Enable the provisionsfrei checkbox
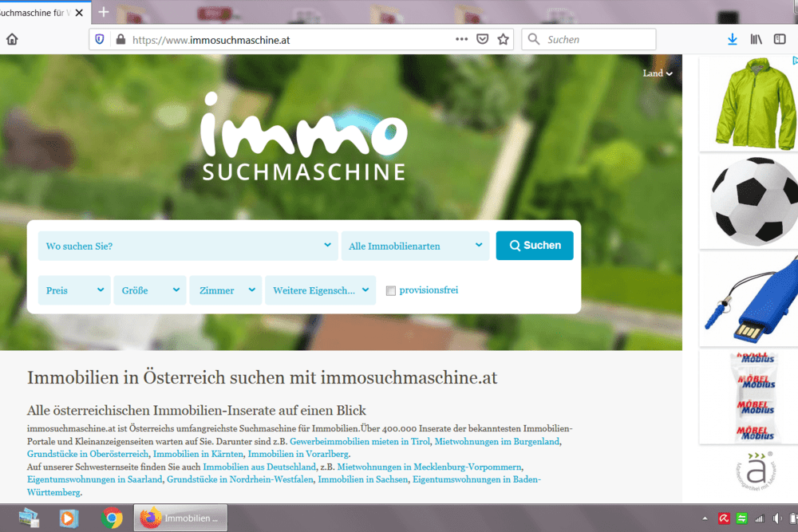 [x=391, y=291]
